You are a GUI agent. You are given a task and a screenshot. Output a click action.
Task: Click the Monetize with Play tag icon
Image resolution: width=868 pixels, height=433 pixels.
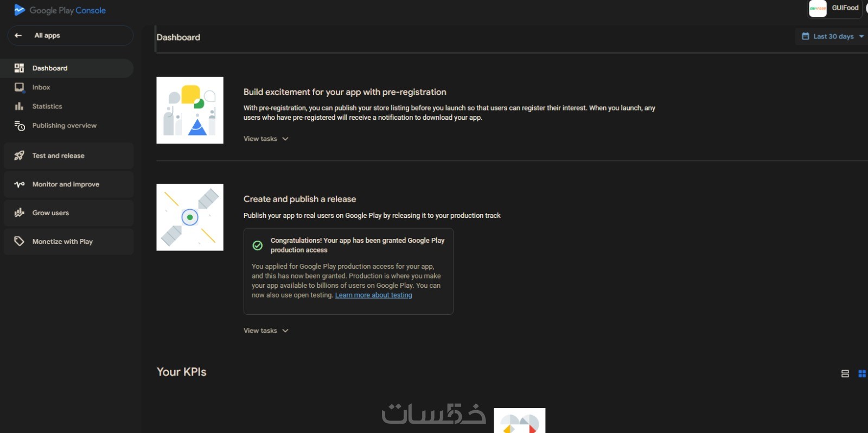click(x=19, y=241)
